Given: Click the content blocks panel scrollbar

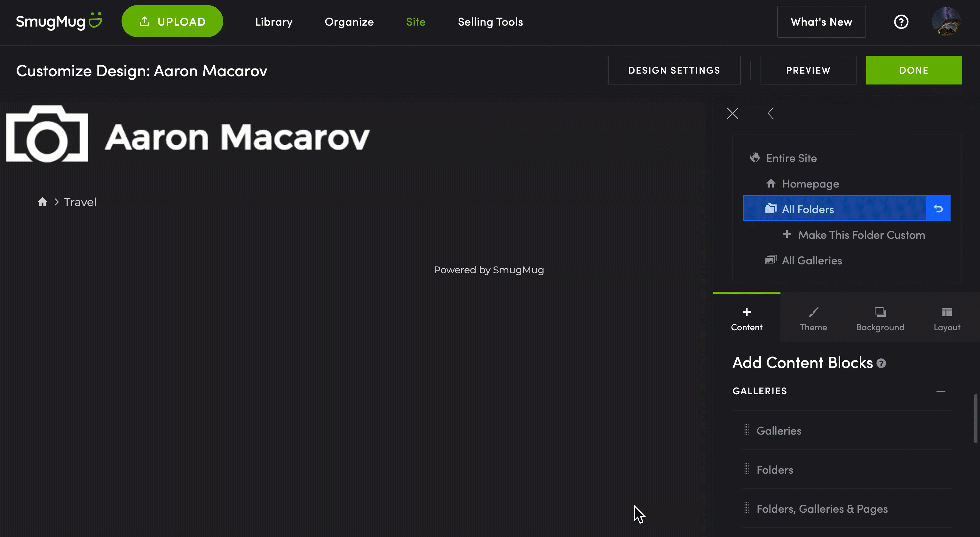Looking at the screenshot, I should click(976, 419).
